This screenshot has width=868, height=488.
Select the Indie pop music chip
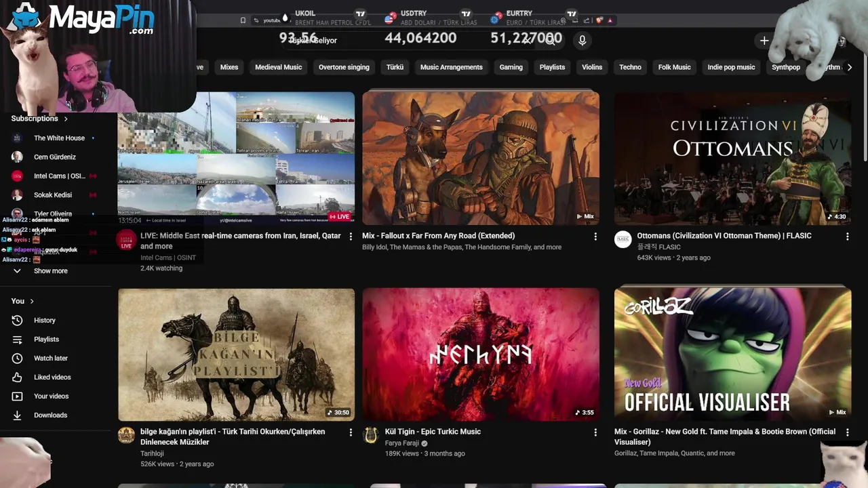pyautogui.click(x=731, y=67)
